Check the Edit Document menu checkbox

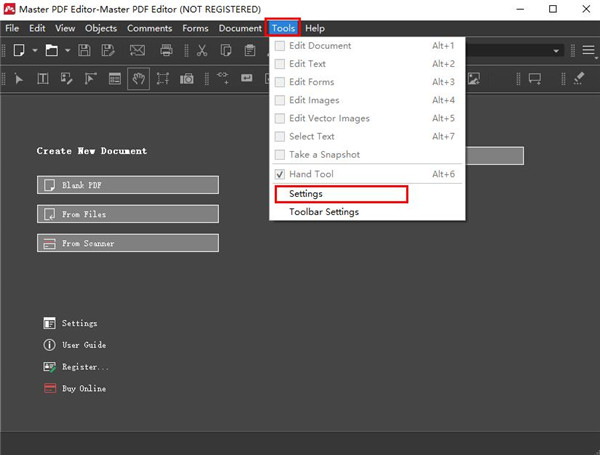[280, 46]
